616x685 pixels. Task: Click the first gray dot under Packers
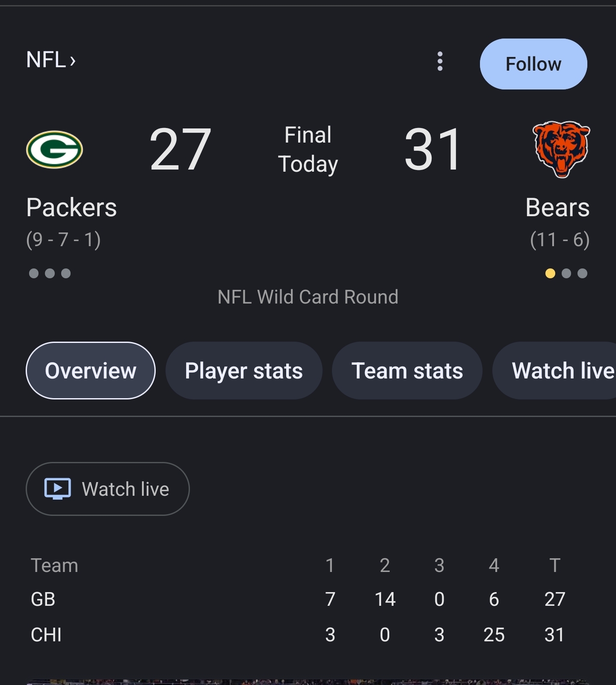click(x=34, y=273)
